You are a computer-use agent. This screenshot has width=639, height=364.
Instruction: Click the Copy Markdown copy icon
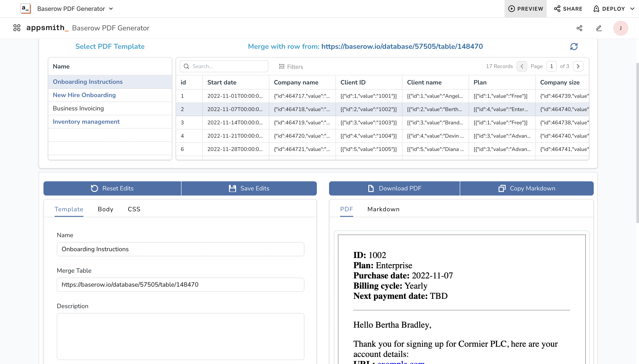tap(502, 188)
